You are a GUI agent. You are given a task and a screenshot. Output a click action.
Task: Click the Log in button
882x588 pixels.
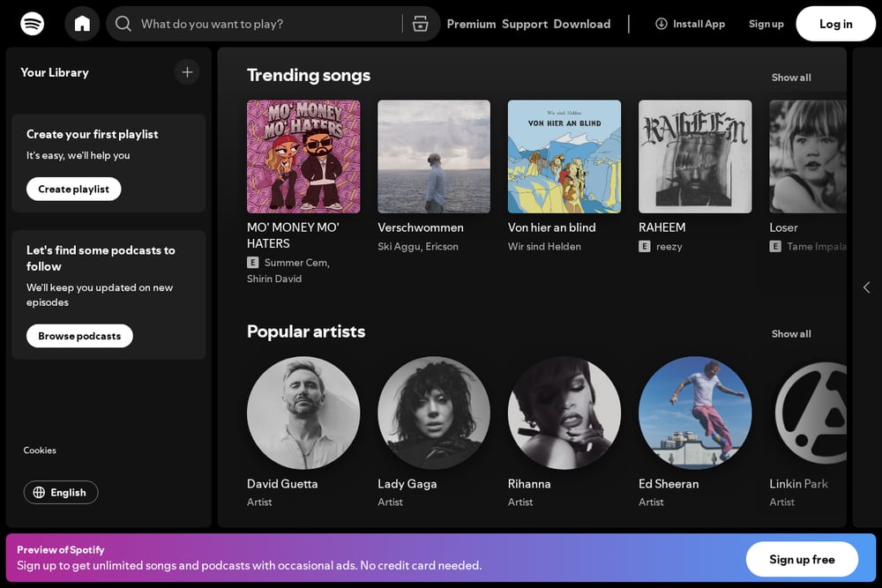(836, 24)
